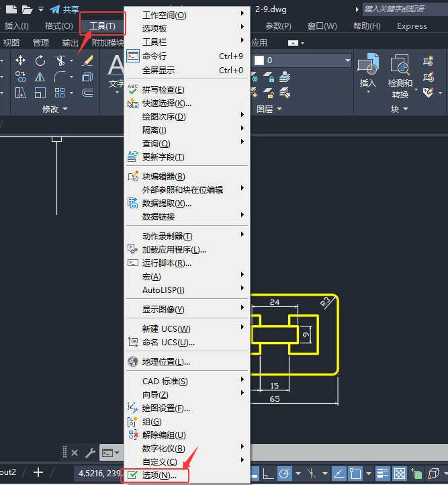Open the 工作空间(O) submenu

coord(187,15)
